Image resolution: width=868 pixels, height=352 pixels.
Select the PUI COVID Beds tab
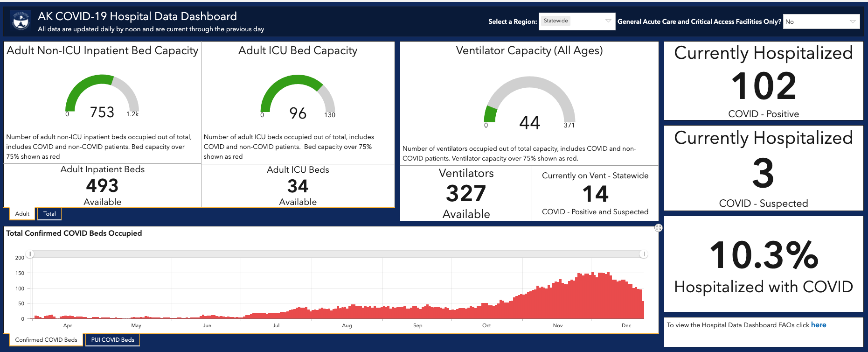[x=112, y=340]
